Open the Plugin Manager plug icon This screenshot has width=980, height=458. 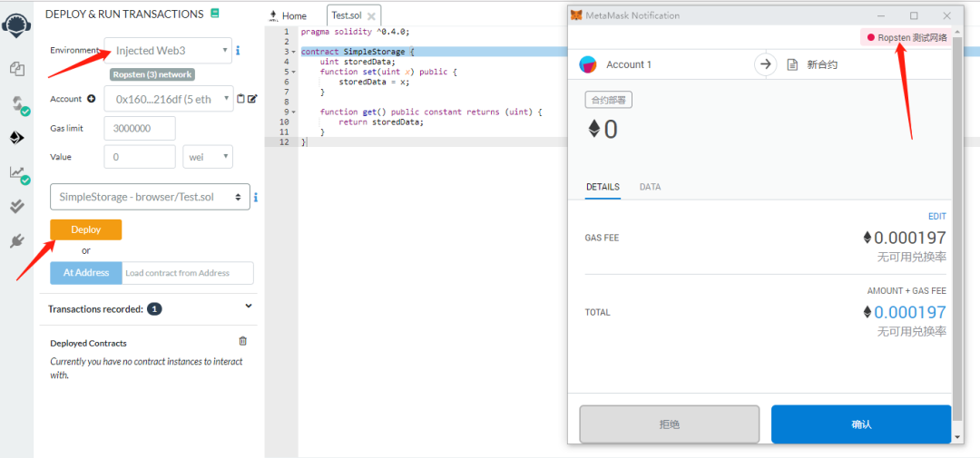click(17, 240)
